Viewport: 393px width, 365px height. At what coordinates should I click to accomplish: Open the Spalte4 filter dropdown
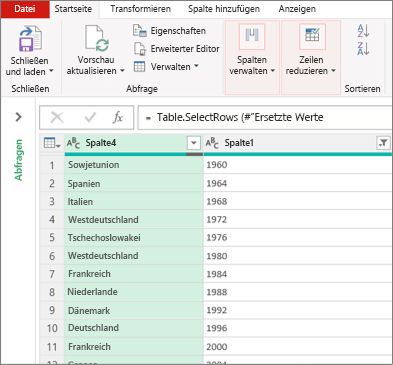[194, 143]
